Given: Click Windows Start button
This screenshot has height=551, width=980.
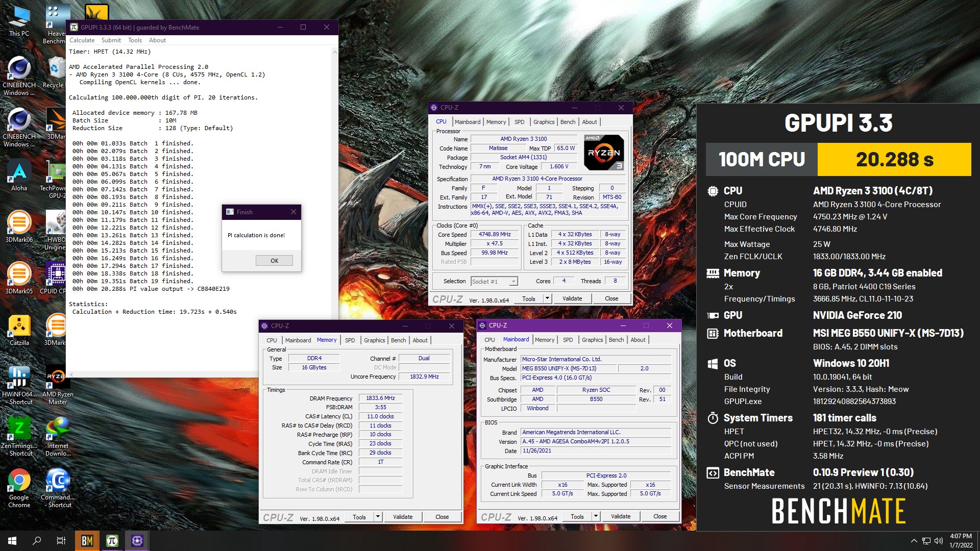Looking at the screenshot, I should [x=12, y=541].
